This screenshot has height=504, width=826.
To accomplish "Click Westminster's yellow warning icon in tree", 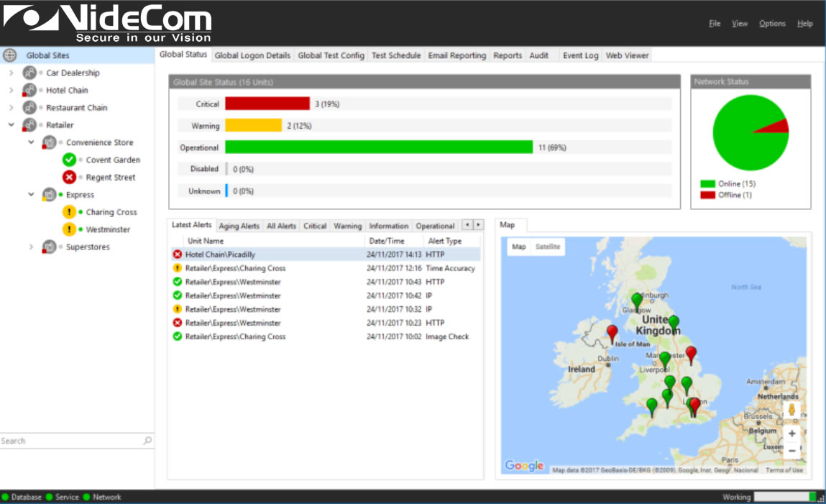I will (x=69, y=229).
